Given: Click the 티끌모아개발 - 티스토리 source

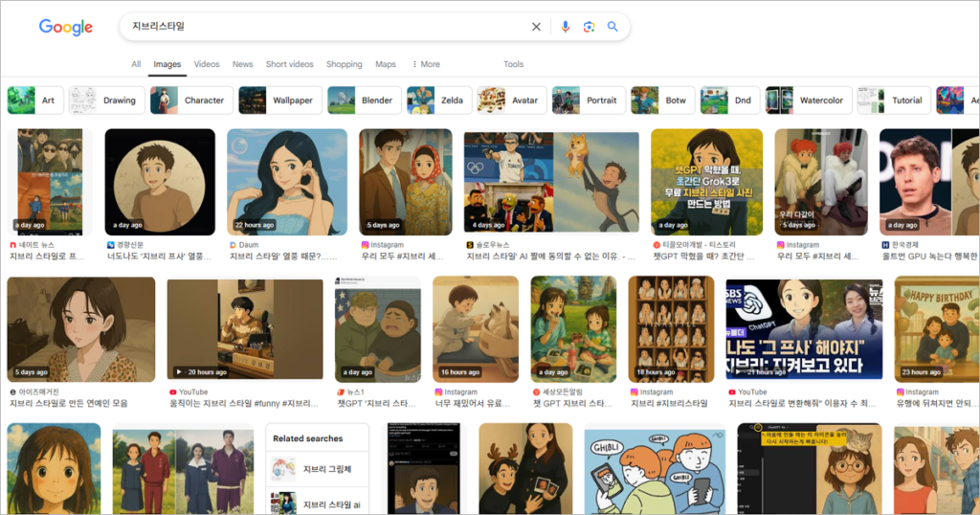Looking at the screenshot, I should (x=699, y=245).
